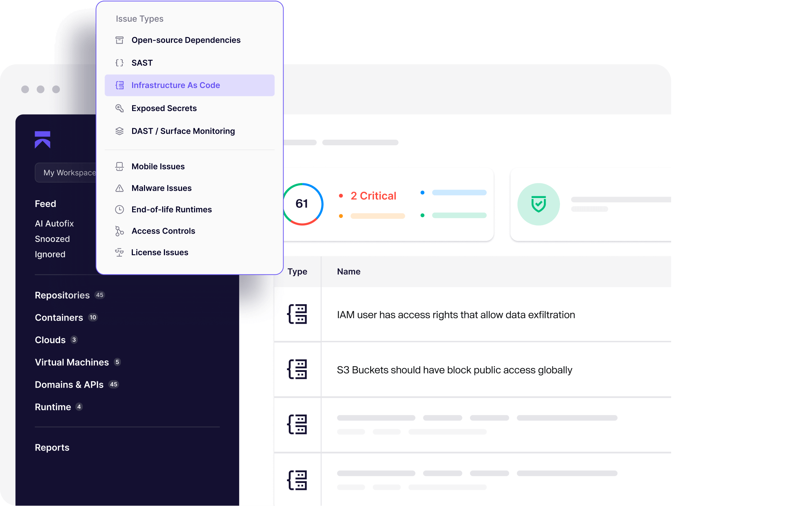Open the Repositories section

62,295
